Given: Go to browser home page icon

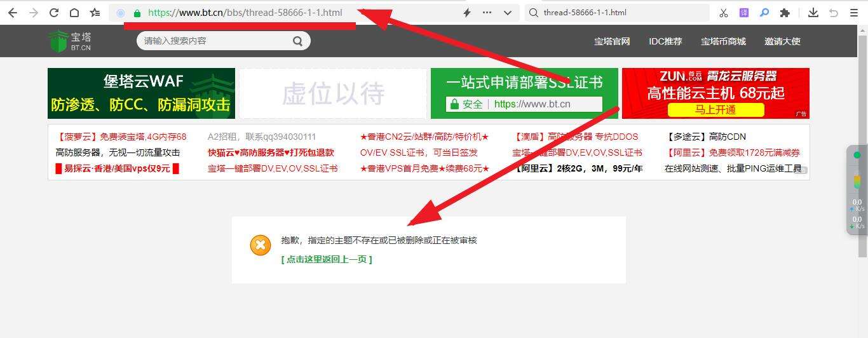Looking at the screenshot, I should 74,13.
